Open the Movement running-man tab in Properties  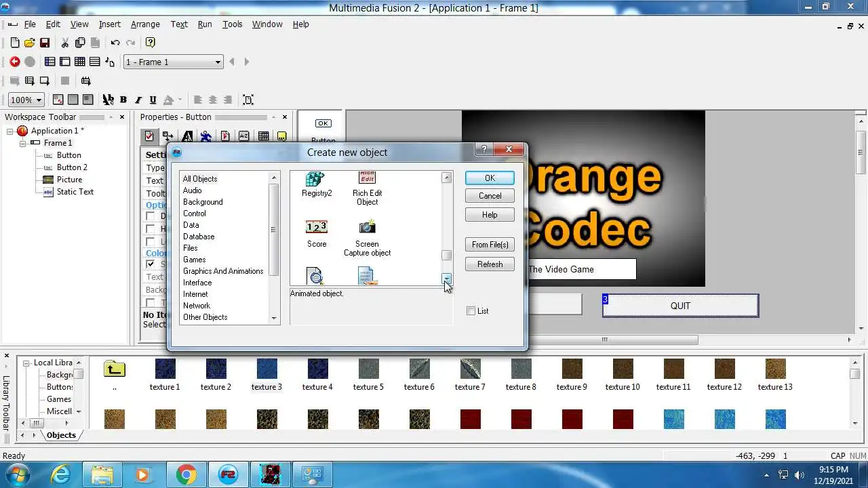pyautogui.click(x=206, y=136)
